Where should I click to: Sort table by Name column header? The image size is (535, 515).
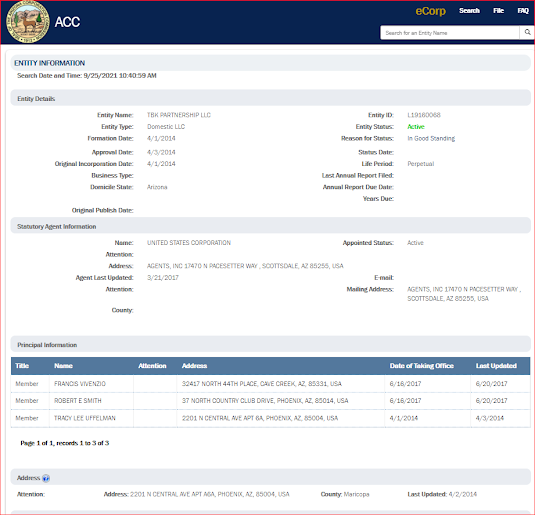pyautogui.click(x=63, y=366)
